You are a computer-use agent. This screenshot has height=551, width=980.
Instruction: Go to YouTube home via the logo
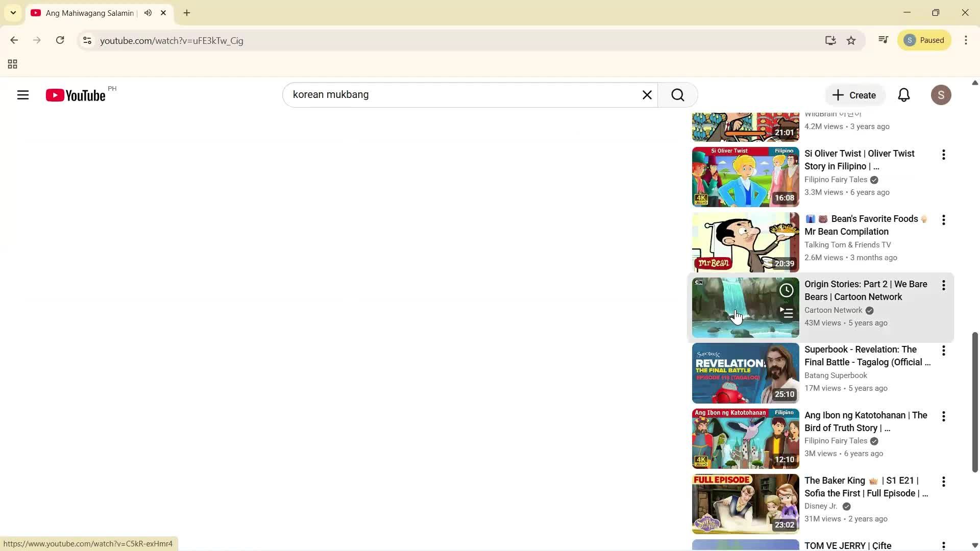75,95
